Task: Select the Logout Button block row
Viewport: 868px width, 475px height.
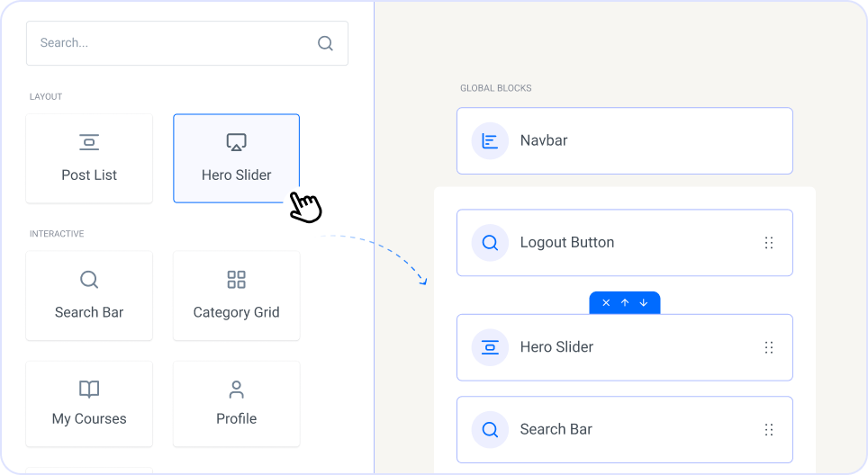Action: 624,242
